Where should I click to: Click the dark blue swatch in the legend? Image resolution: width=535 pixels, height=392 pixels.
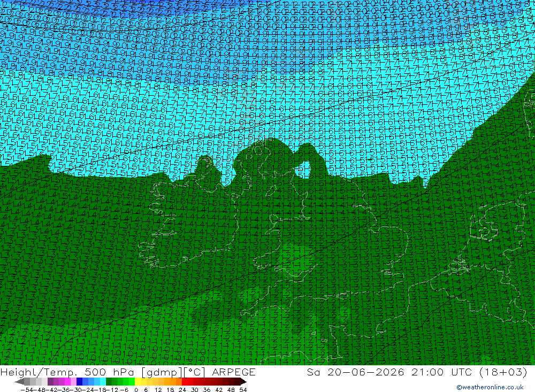80,381
